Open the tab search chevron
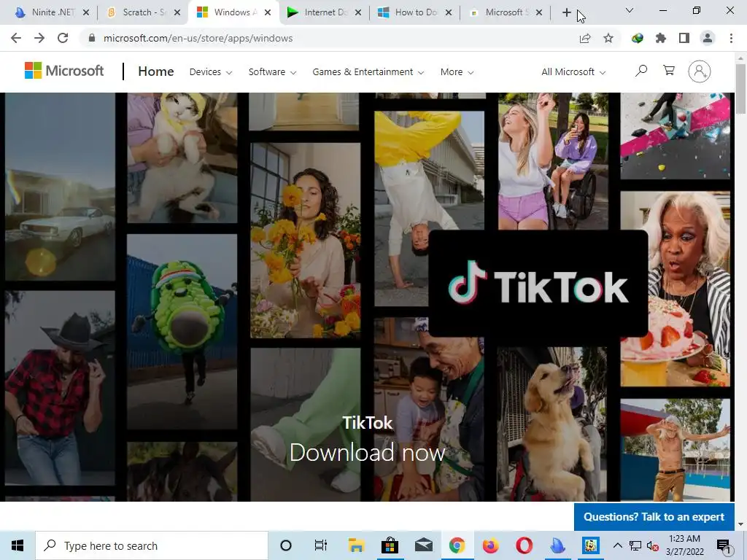This screenshot has height=560, width=747. [x=630, y=10]
